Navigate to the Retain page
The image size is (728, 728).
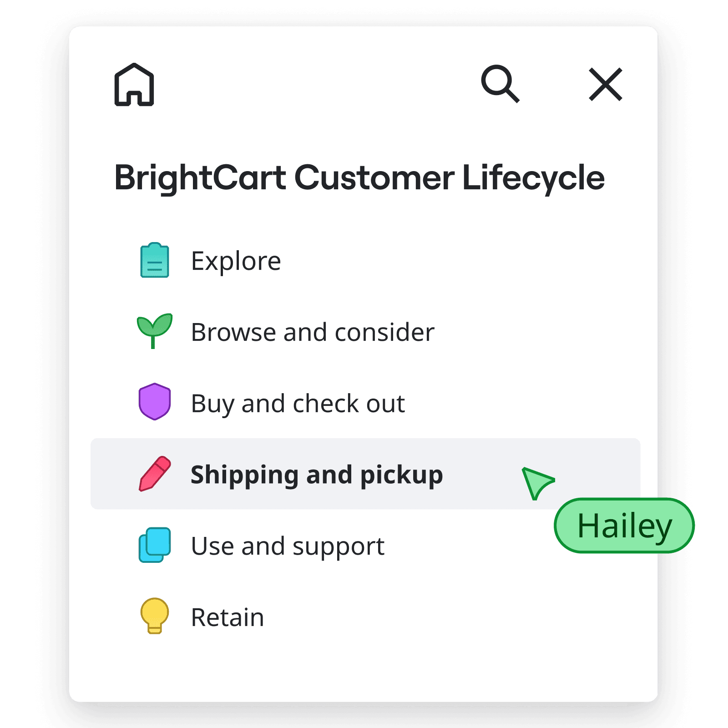(227, 617)
